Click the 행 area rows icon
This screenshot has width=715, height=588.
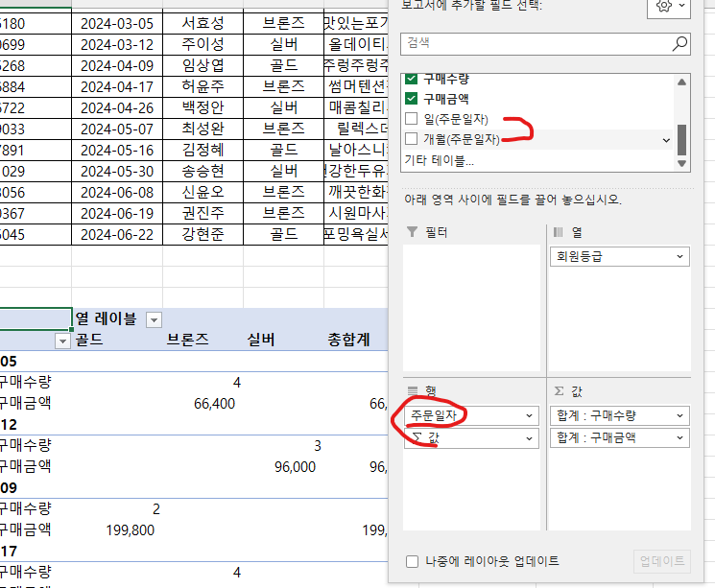coord(413,390)
